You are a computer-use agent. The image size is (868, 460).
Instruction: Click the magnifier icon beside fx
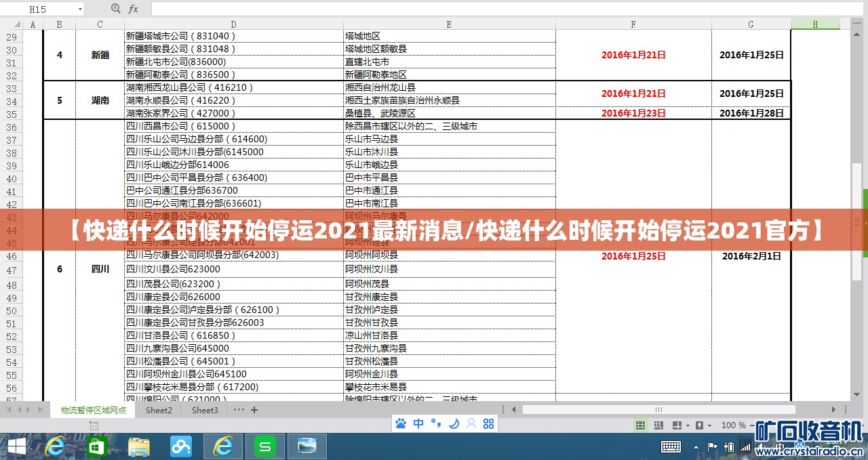click(115, 9)
